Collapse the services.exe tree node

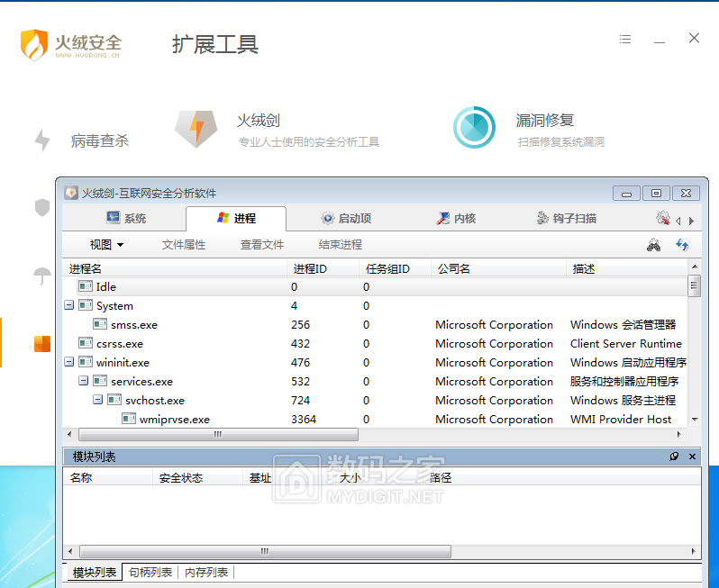[x=83, y=381]
